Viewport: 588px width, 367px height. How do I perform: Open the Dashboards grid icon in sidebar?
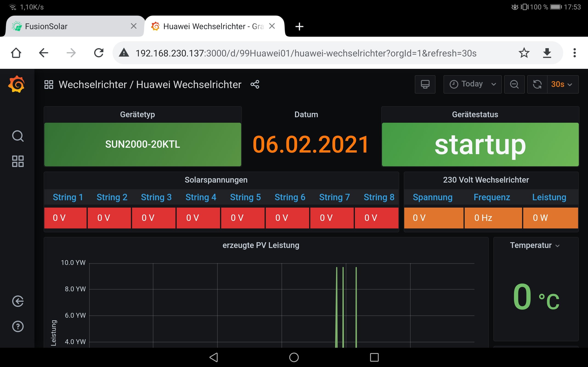pyautogui.click(x=18, y=161)
